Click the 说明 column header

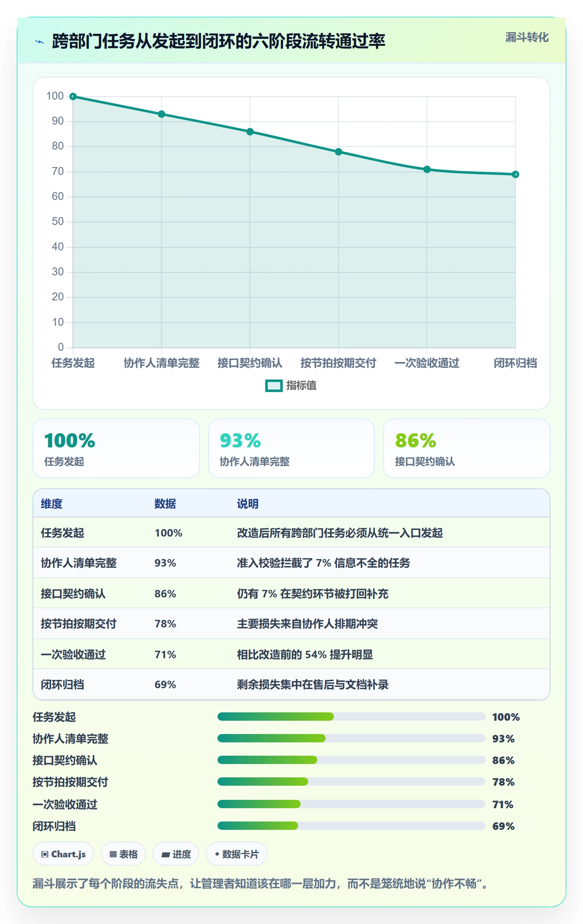pyautogui.click(x=248, y=504)
